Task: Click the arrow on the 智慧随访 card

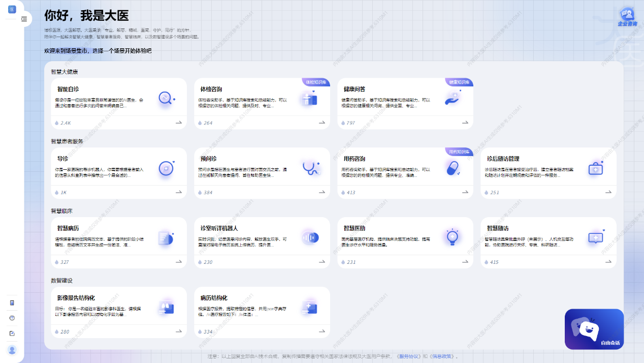Action: (608, 262)
